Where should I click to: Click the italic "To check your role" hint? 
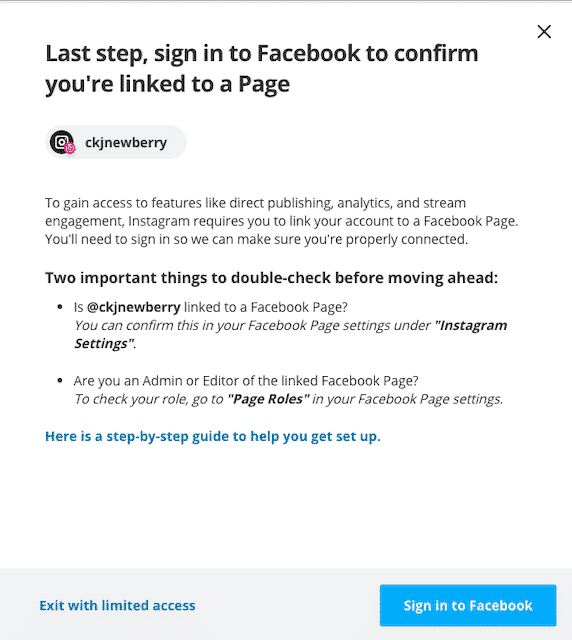tap(288, 399)
